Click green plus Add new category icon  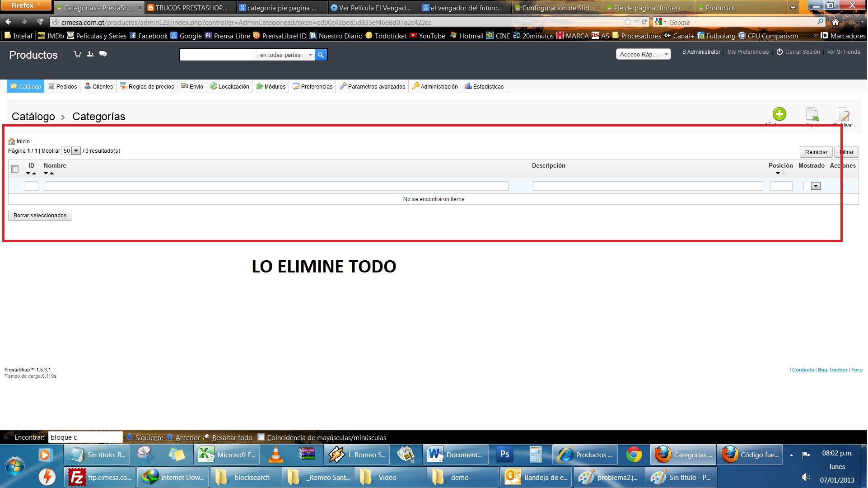(780, 114)
